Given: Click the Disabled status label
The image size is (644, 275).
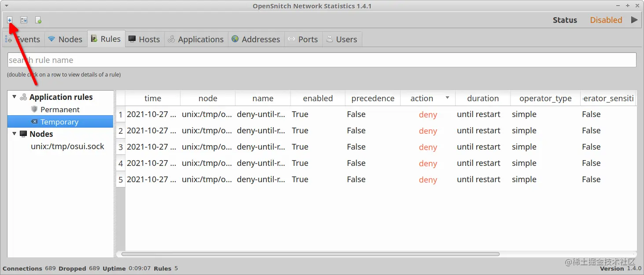Looking at the screenshot, I should (x=606, y=20).
